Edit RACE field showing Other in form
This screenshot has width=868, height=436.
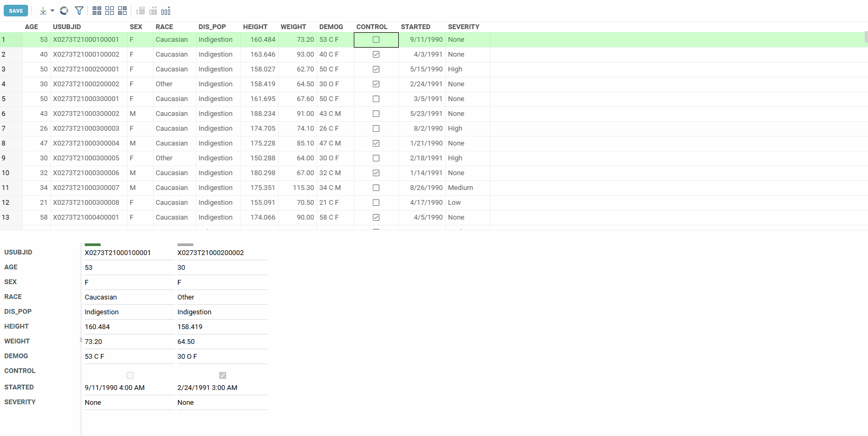point(222,297)
